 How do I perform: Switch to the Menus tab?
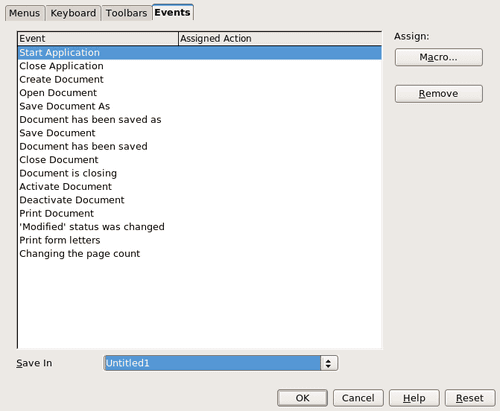tap(24, 13)
